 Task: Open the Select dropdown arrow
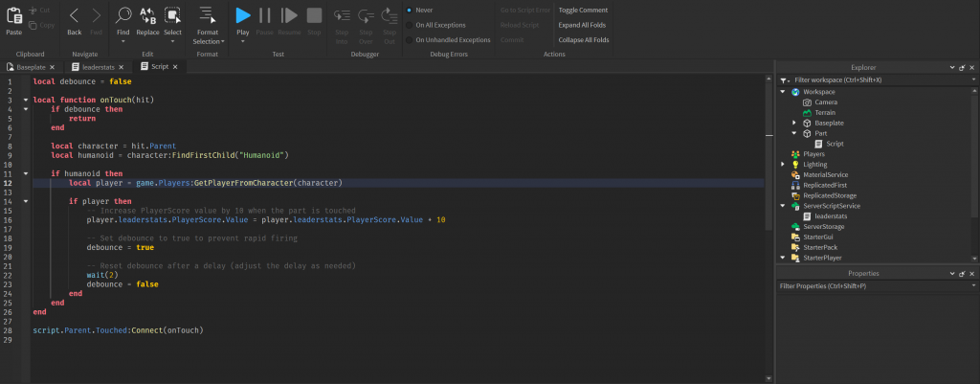pos(172,41)
